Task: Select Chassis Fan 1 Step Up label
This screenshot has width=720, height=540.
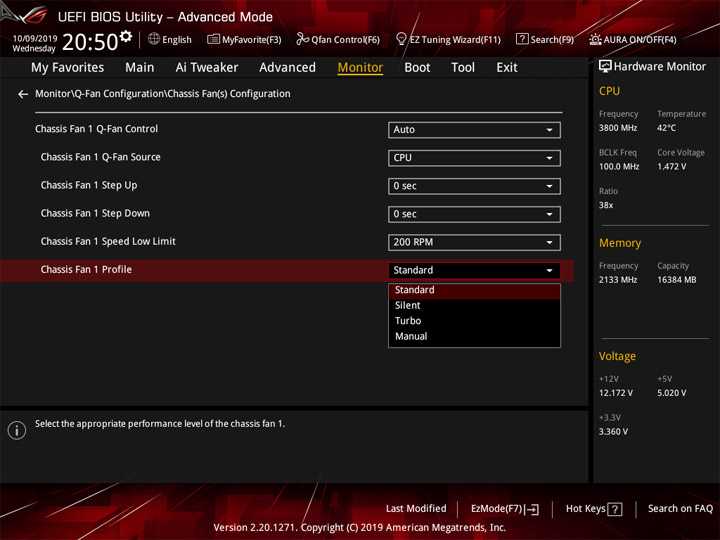Action: coord(89,185)
